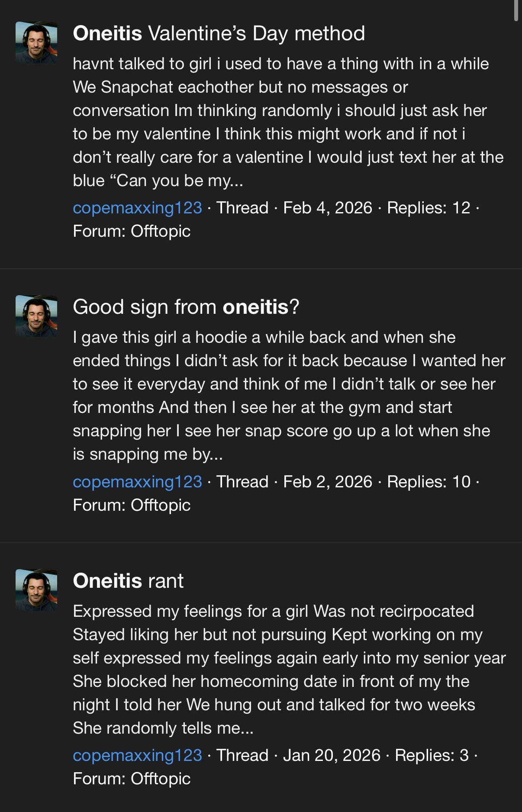The image size is (522, 812).
Task: Click copemaxxing123 username under Good sign thread
Action: point(137,482)
